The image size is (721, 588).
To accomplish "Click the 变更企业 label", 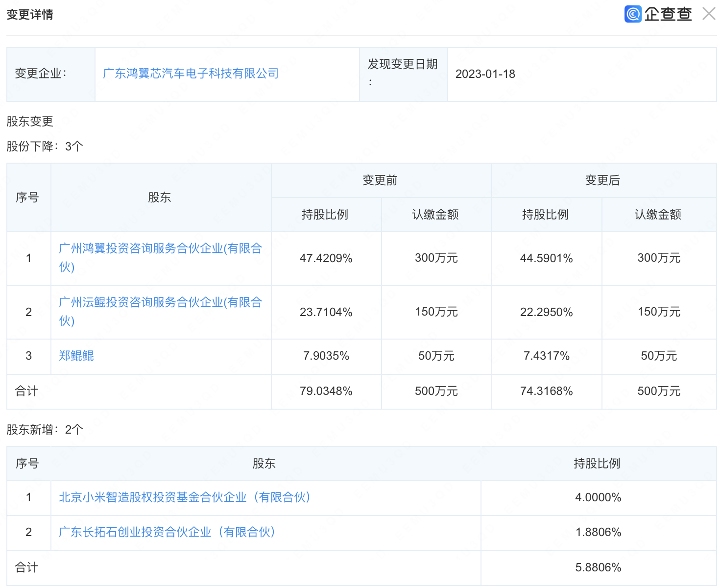I will tap(41, 73).
